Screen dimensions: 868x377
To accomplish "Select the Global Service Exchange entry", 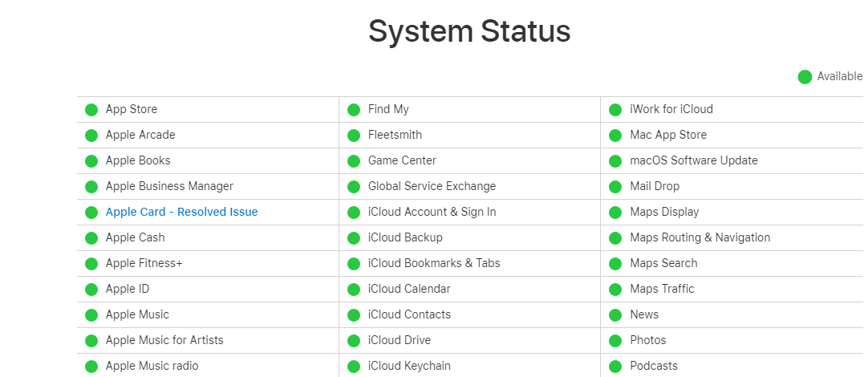I will pos(432,186).
